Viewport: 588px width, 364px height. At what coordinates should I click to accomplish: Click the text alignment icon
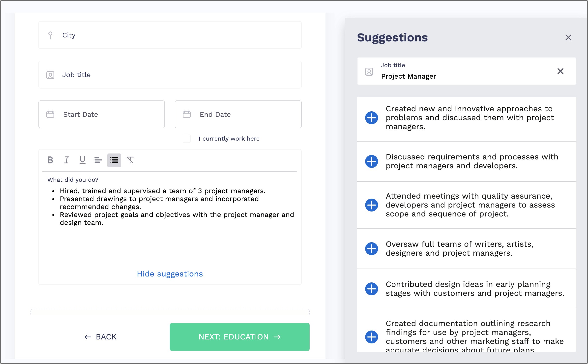pos(97,160)
